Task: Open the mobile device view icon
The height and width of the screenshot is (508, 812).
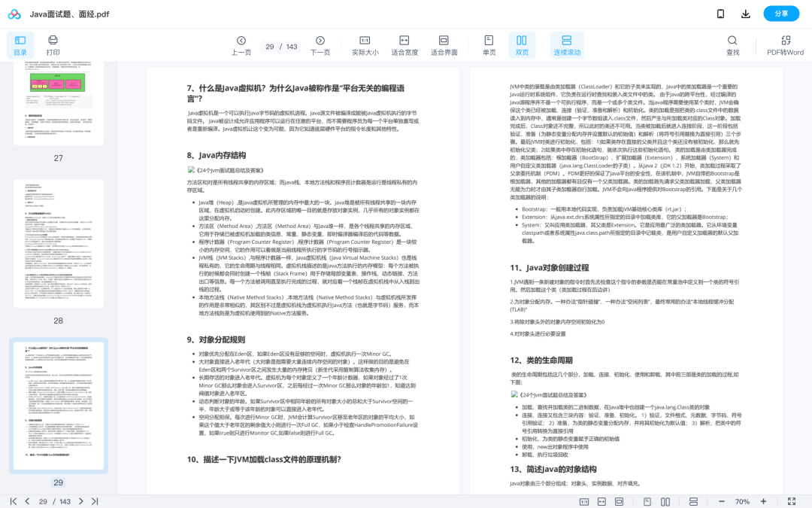Action: tap(720, 14)
